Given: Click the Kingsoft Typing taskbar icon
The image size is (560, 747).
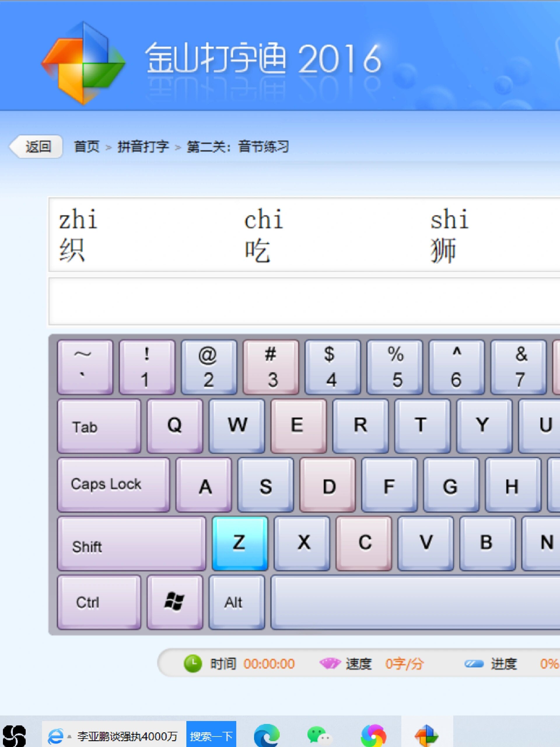Looking at the screenshot, I should click(427, 735).
